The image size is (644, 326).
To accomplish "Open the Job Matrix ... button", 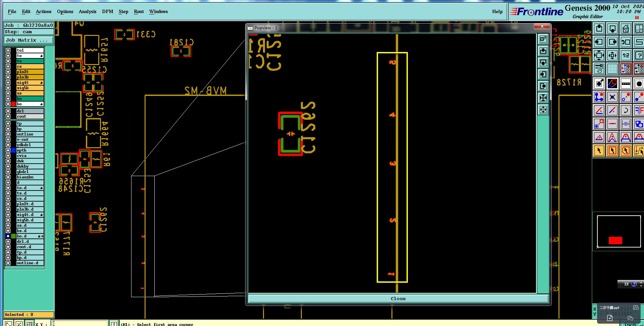I will click(29, 40).
